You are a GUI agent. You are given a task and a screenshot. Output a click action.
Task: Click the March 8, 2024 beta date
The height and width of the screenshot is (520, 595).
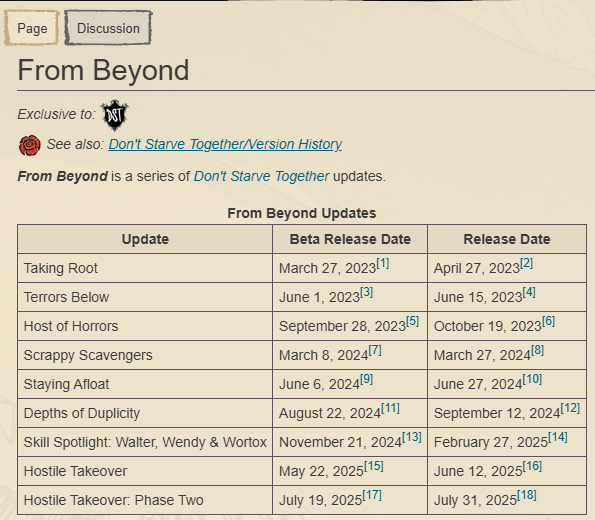coord(324,355)
